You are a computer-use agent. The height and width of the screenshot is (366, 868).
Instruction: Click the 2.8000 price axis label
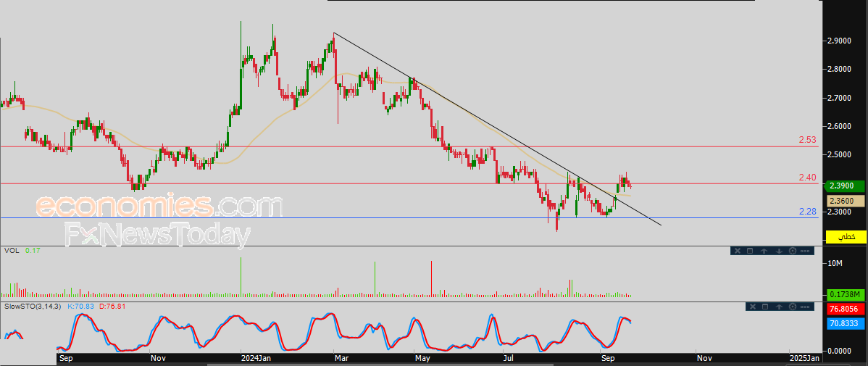tap(839, 69)
